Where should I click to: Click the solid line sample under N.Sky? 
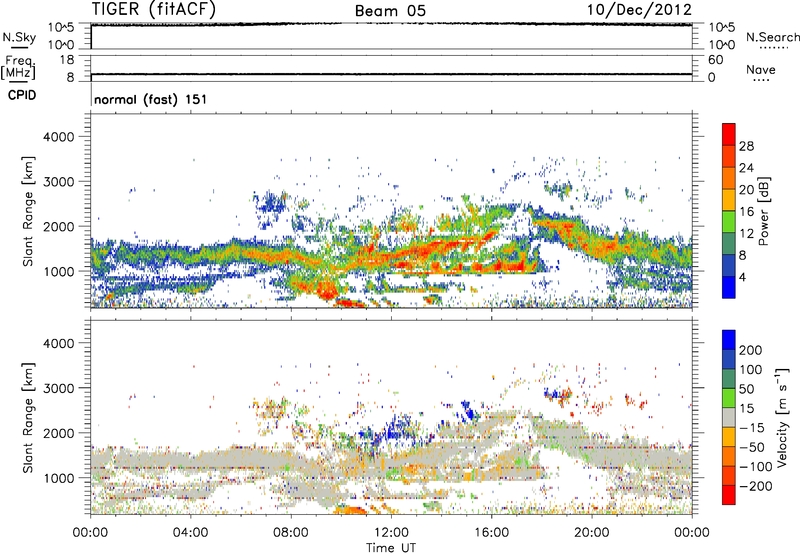click(19, 48)
